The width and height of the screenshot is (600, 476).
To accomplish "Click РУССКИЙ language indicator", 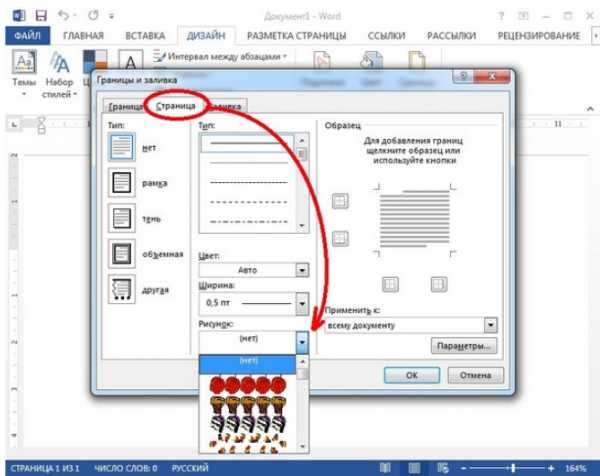I will coord(190,468).
